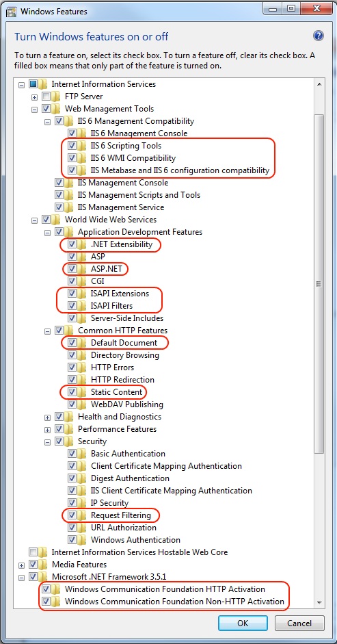Click the Media Features folder icon

click(44, 565)
